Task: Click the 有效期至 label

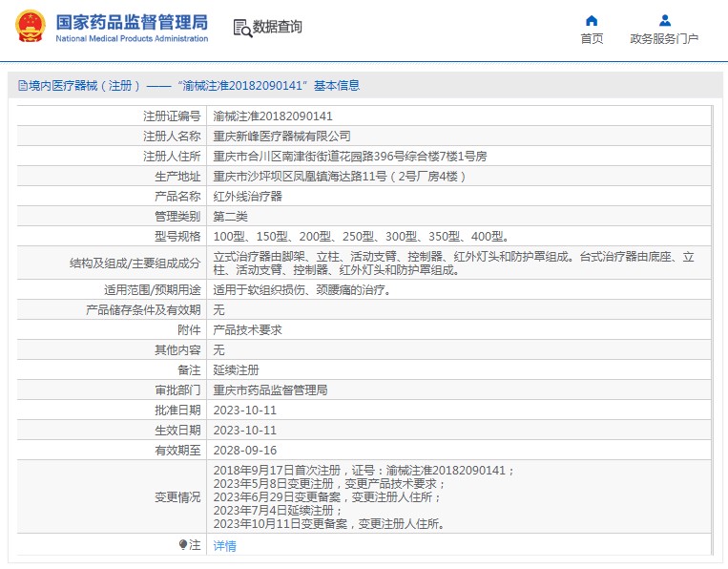Action: [x=177, y=450]
